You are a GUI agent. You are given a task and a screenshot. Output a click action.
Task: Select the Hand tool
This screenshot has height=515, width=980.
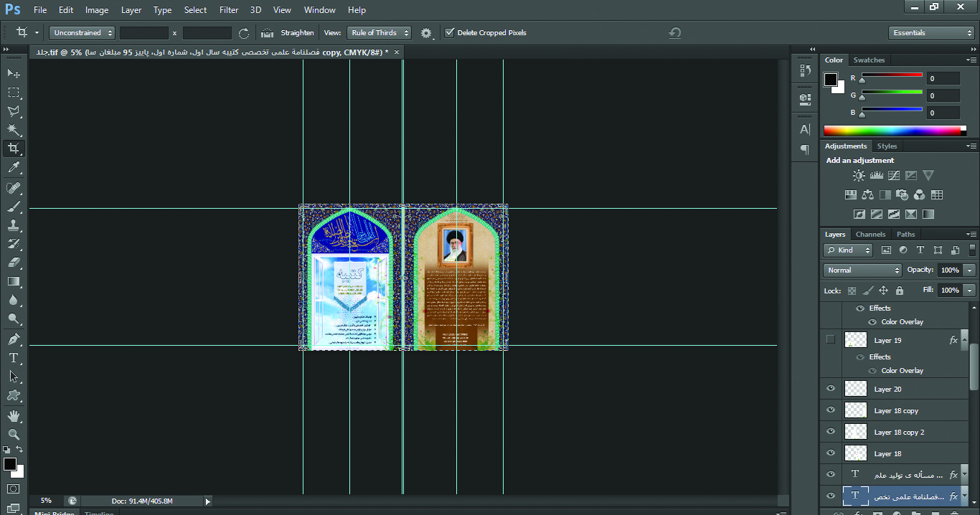point(14,415)
